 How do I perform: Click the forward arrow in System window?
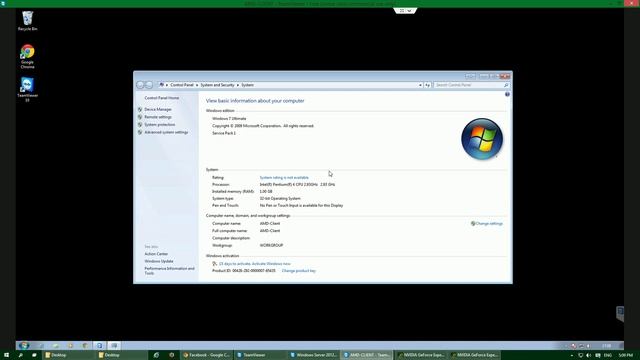click(149, 85)
